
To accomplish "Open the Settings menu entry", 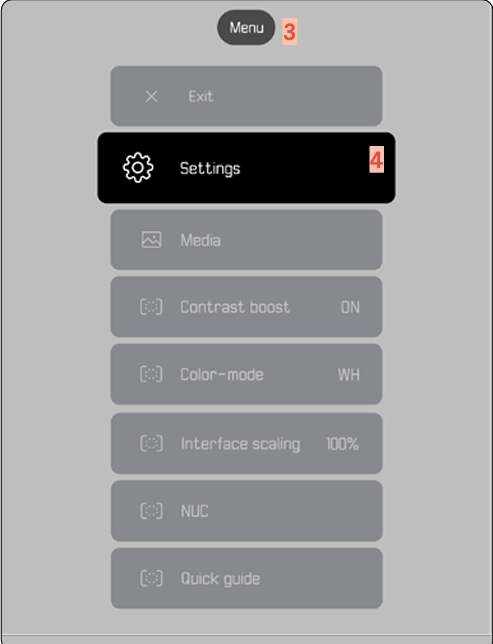I will point(246,168).
